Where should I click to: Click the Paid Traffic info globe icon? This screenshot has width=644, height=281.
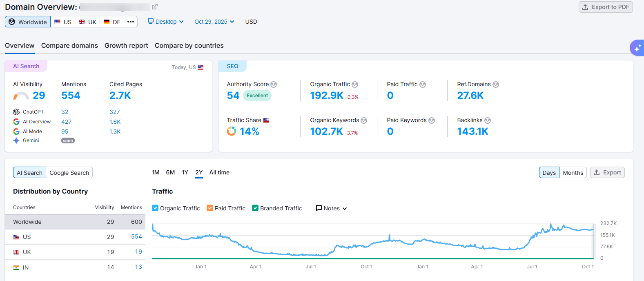click(x=423, y=85)
